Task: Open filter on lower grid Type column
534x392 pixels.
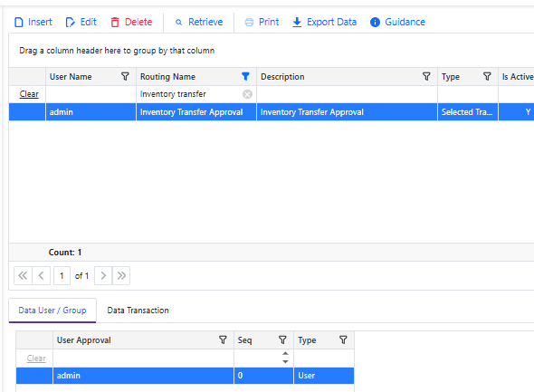Action: [343, 339]
